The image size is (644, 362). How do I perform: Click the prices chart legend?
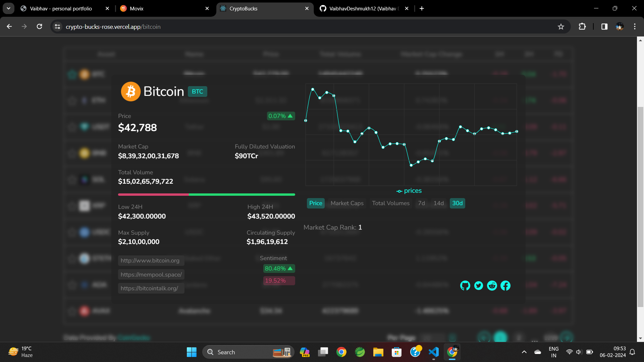click(x=409, y=191)
